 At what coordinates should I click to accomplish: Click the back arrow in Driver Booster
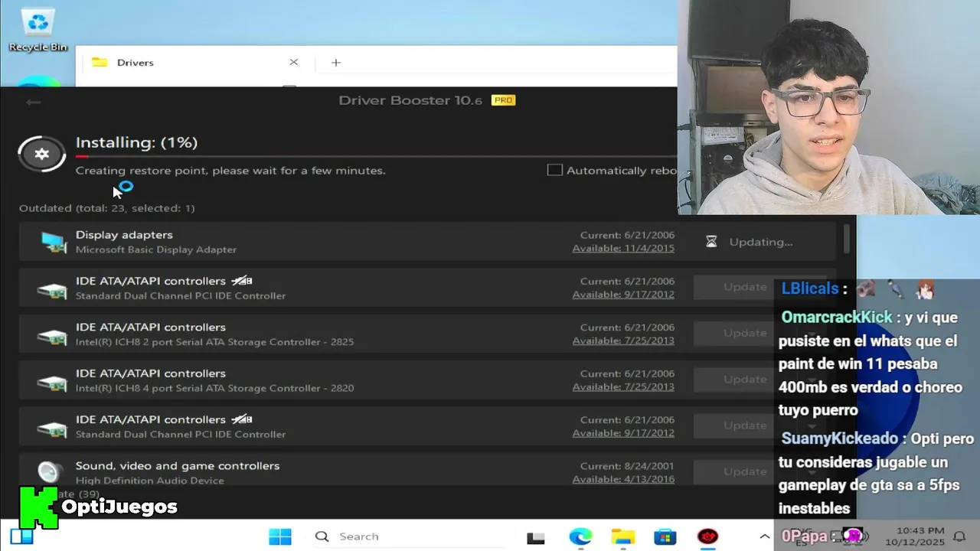32,102
